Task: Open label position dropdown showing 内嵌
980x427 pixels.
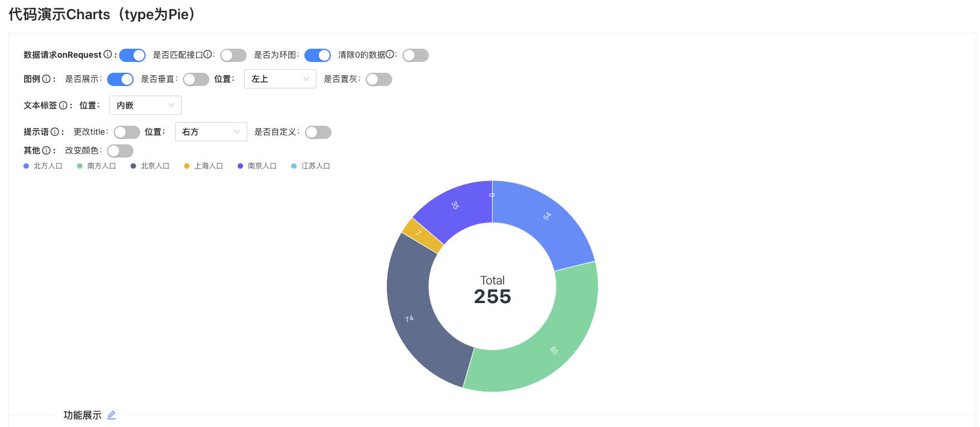Action: pos(146,105)
